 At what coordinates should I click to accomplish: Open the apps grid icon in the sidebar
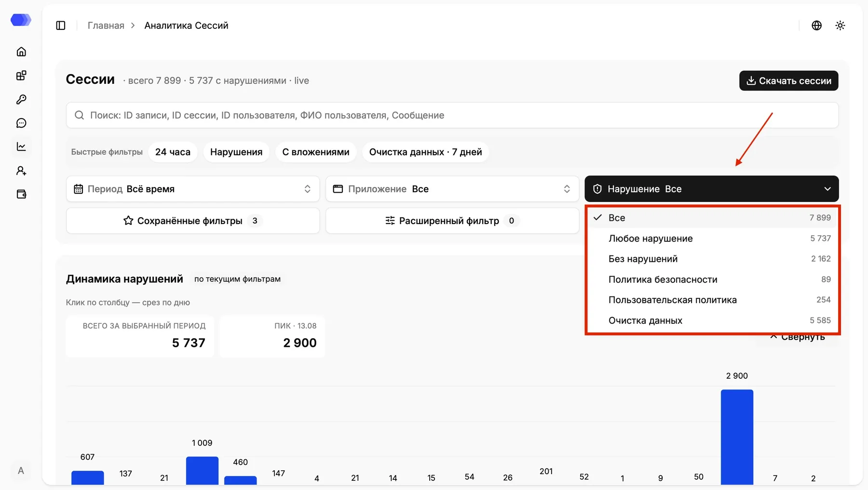point(21,76)
